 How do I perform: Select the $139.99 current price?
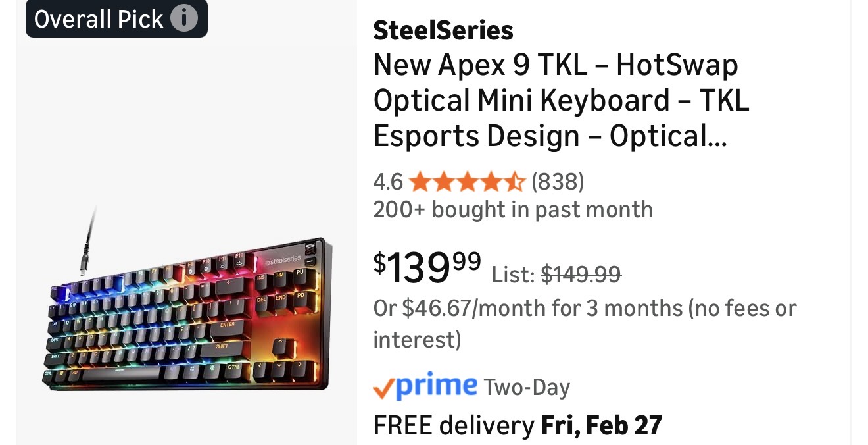click(427, 268)
